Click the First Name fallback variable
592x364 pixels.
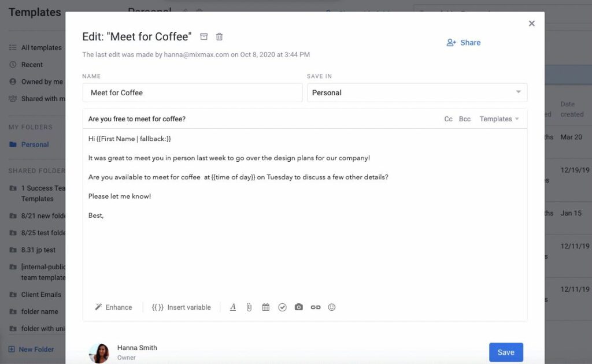tap(134, 139)
